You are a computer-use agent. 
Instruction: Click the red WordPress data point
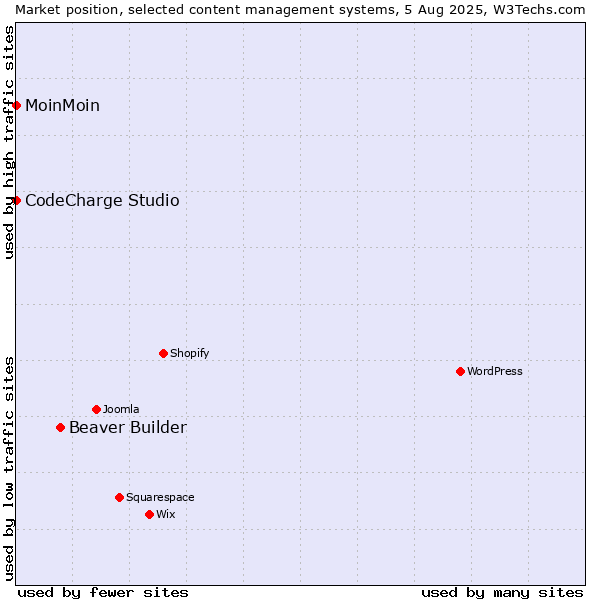tap(460, 371)
